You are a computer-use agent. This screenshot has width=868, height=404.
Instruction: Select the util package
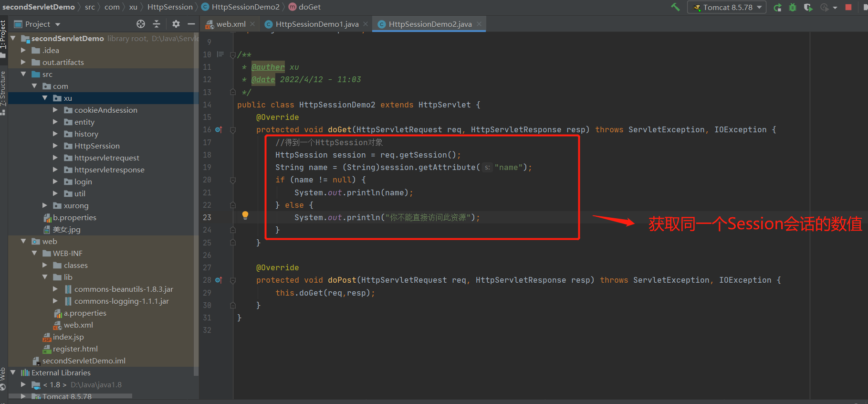click(x=80, y=193)
